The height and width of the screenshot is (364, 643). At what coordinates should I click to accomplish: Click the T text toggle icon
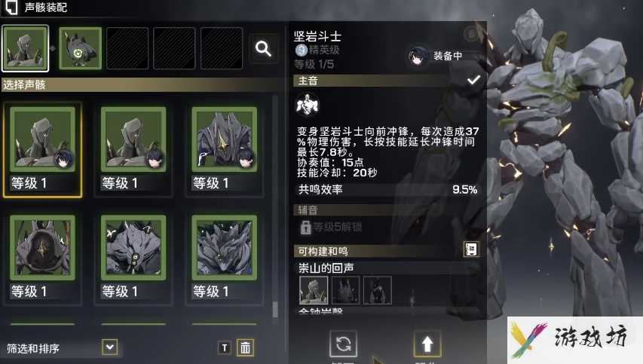[x=225, y=348]
